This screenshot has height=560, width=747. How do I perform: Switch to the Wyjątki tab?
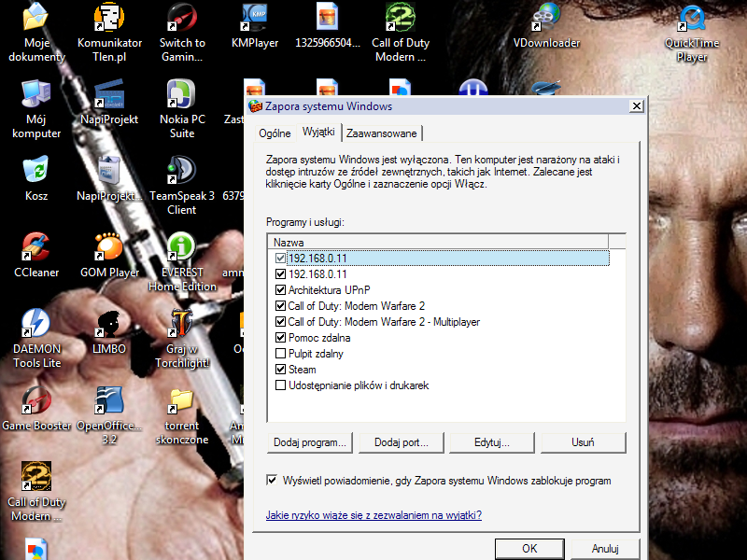click(x=318, y=132)
